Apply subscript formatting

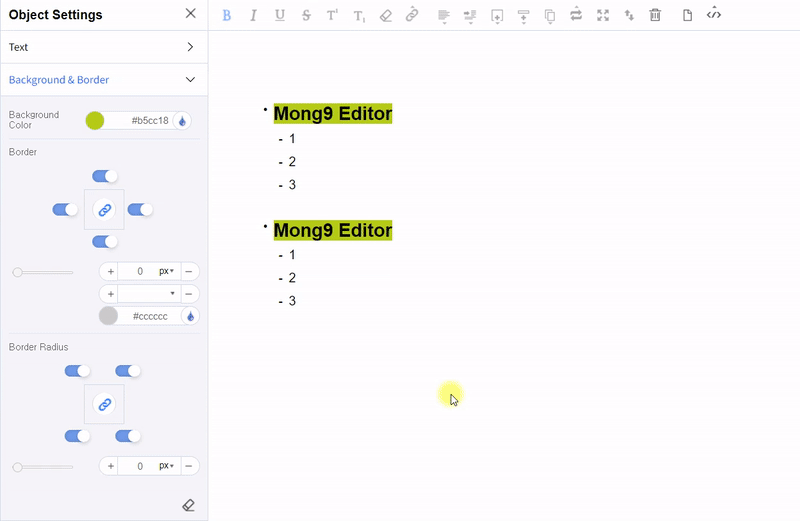coord(359,16)
